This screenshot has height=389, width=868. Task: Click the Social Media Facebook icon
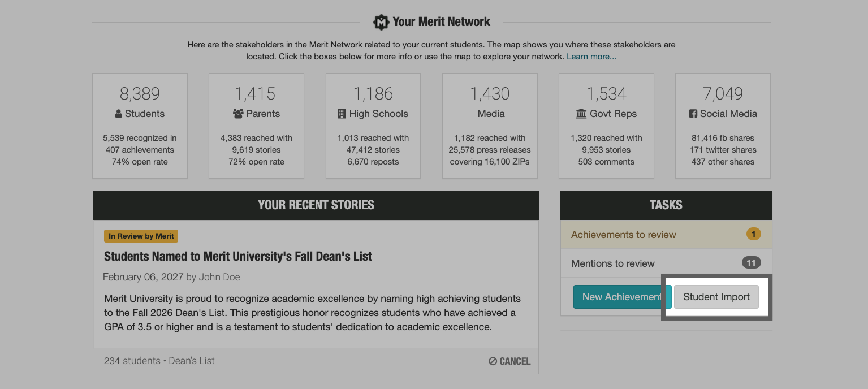(693, 114)
